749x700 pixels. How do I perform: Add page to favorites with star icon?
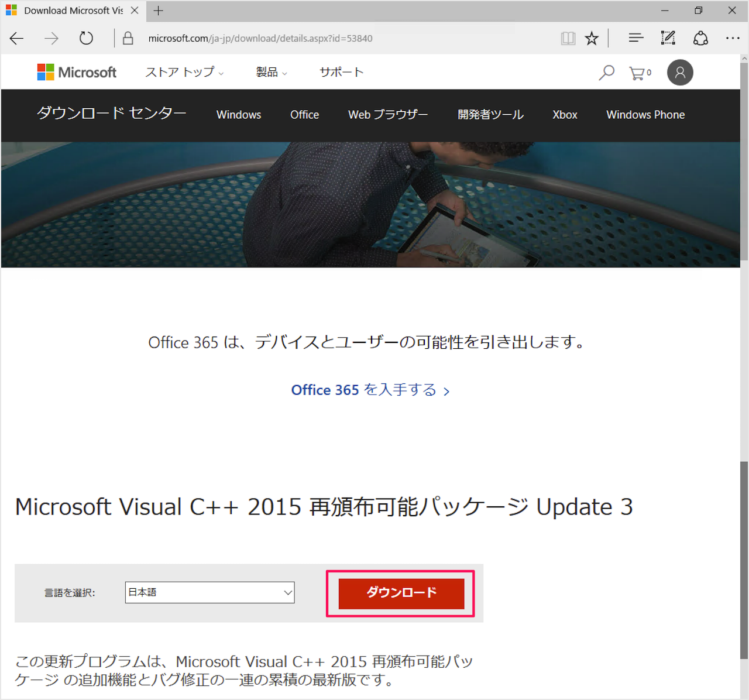[x=592, y=39]
